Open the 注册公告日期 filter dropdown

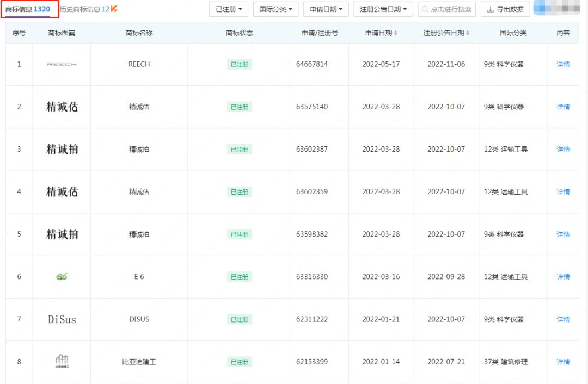click(x=383, y=9)
